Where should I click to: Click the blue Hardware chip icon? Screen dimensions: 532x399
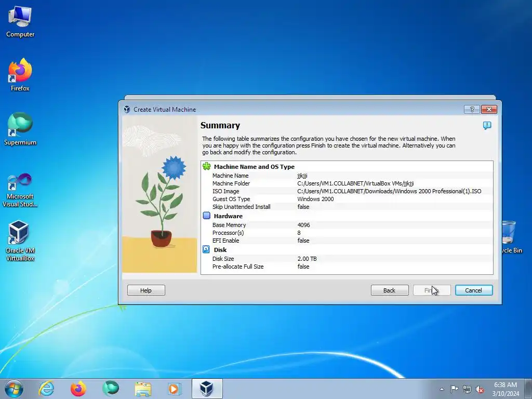click(x=207, y=216)
